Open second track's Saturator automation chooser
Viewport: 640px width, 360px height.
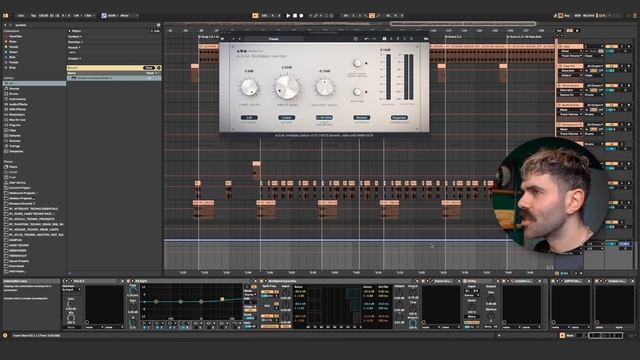tap(571, 71)
